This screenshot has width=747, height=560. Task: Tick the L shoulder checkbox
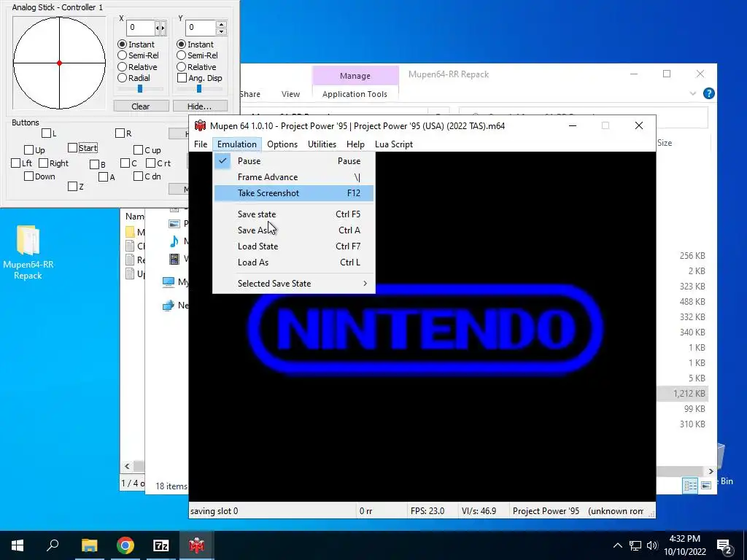click(x=46, y=133)
